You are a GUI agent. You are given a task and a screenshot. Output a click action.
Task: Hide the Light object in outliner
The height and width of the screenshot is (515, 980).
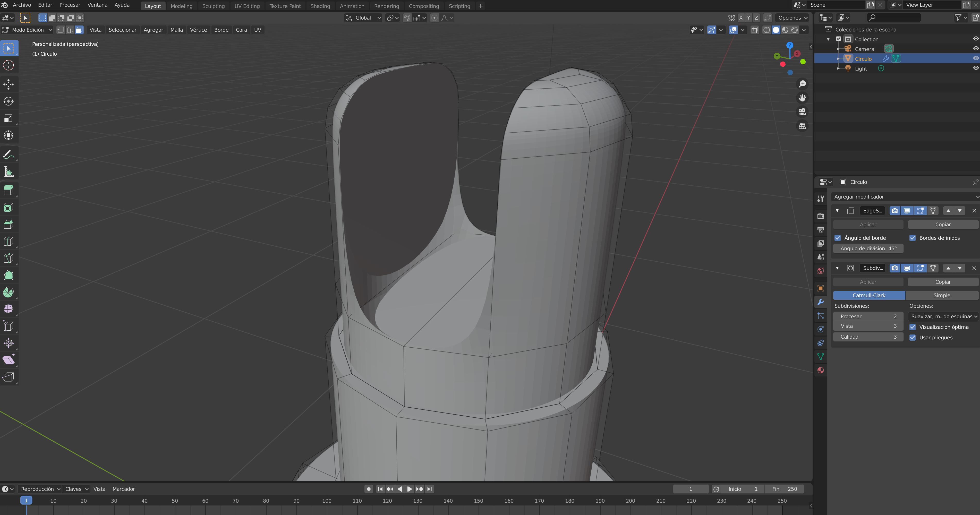click(975, 68)
